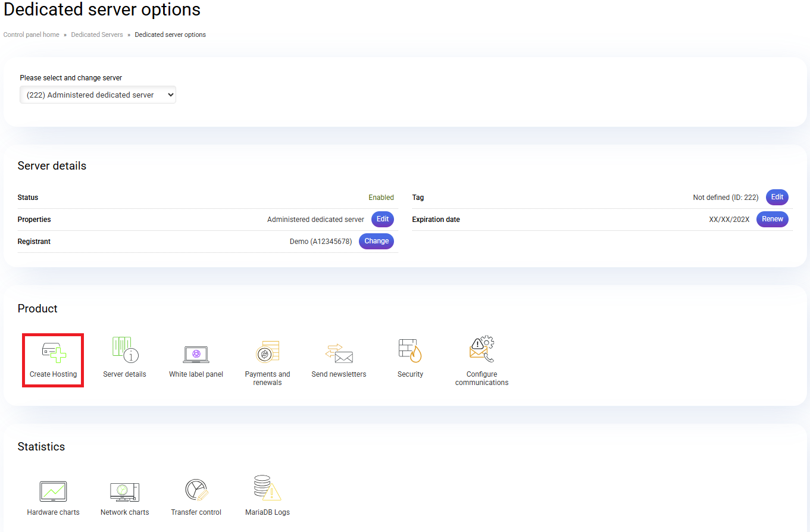Renew the server expiration date
This screenshot has width=810, height=532.
tap(773, 219)
